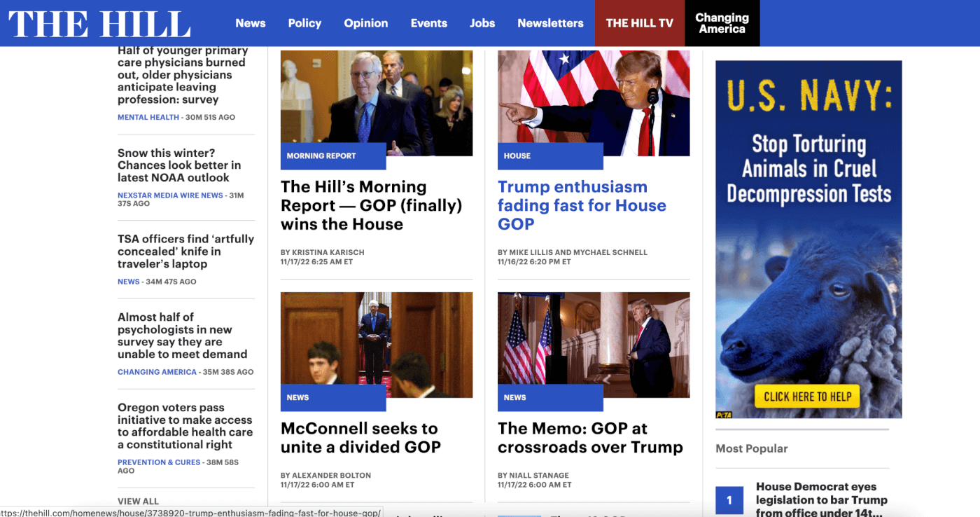980x517 pixels.
Task: Open the Opinion menu item
Action: pos(366,23)
